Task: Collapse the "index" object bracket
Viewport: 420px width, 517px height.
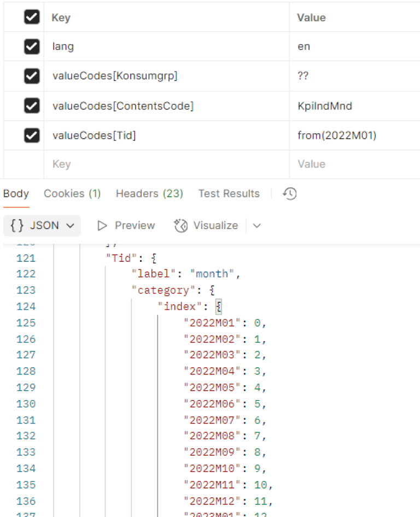Action: [218, 307]
